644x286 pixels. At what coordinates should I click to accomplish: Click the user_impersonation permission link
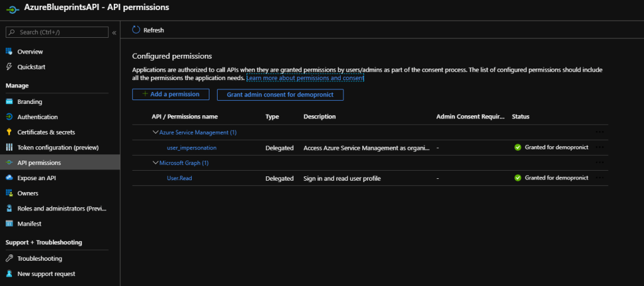[x=191, y=148]
